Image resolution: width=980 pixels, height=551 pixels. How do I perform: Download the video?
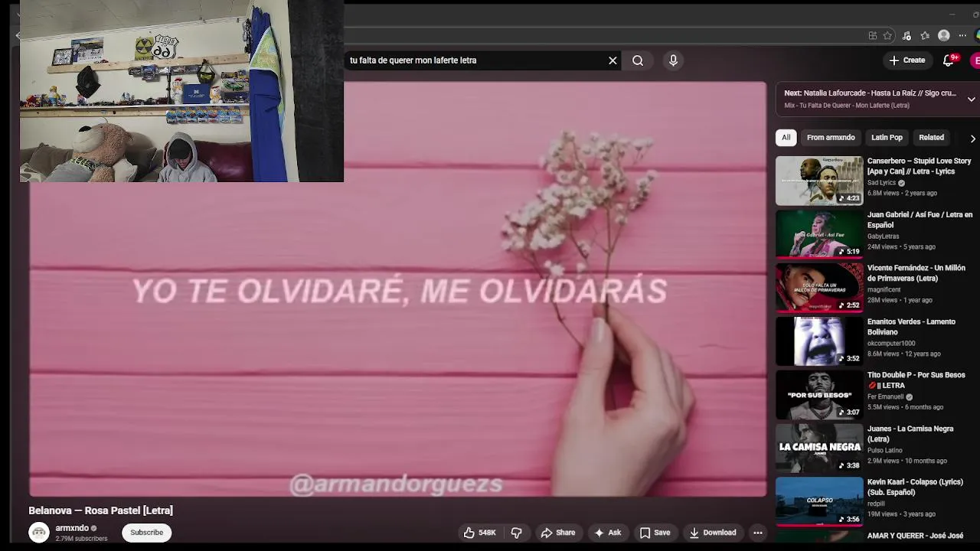point(712,533)
